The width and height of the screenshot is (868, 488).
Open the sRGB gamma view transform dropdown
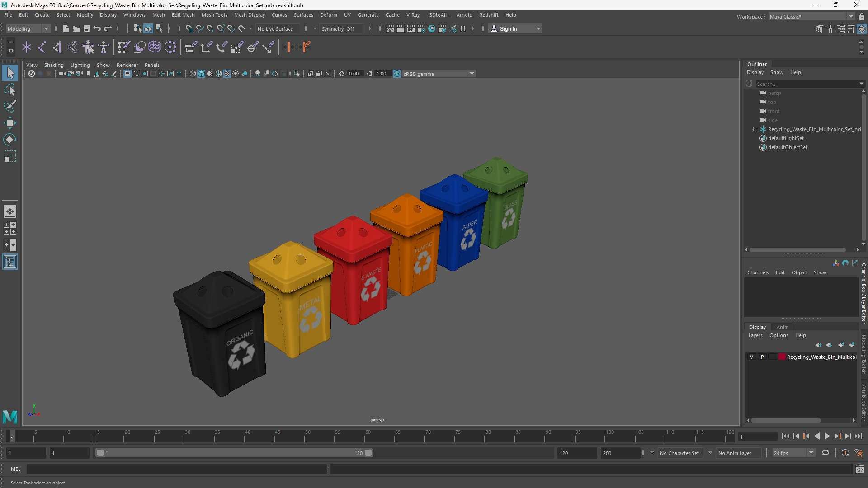click(439, 74)
